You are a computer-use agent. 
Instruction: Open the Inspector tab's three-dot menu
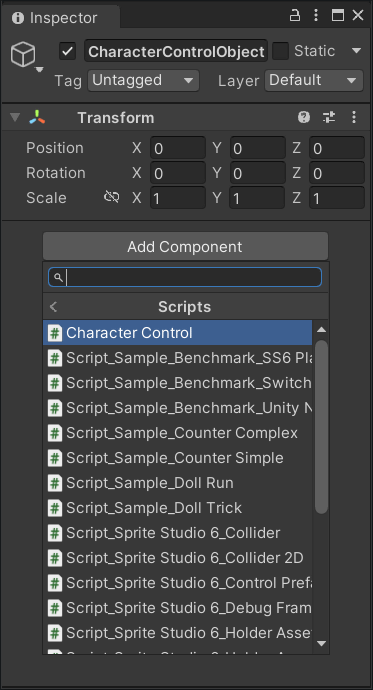316,16
